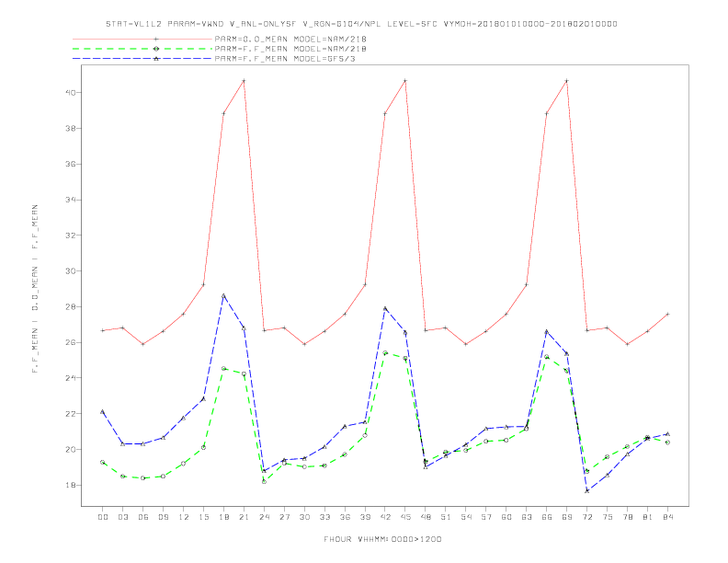
Task: Select the blue legend entry PARM=F.F_MEAN MODEL=GFS/3
Action: [x=285, y=59]
